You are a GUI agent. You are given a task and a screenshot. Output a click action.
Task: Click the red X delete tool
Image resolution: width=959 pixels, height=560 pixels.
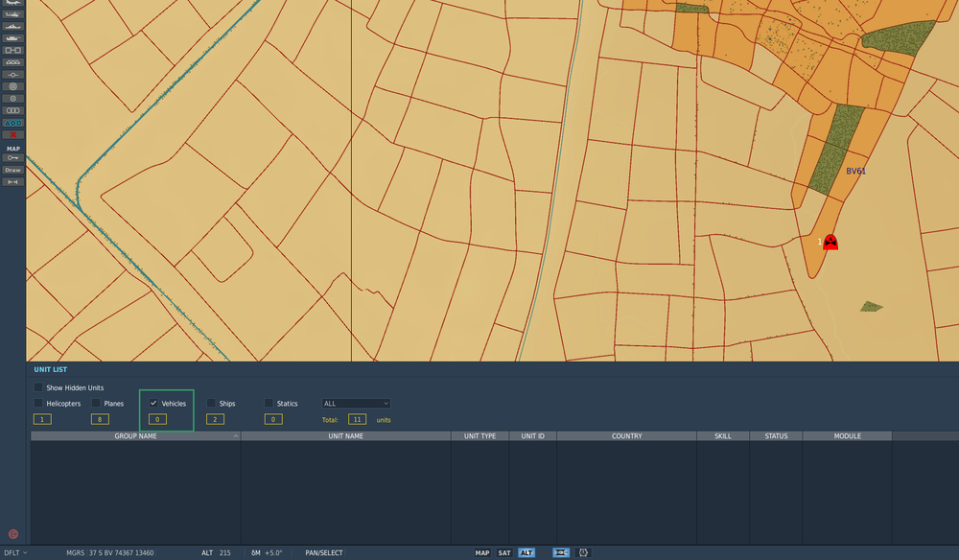click(x=13, y=135)
